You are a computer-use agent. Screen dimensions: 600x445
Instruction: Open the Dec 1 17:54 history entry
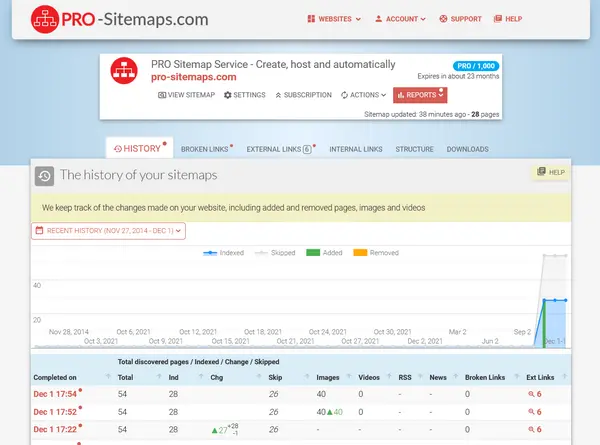tap(54, 394)
